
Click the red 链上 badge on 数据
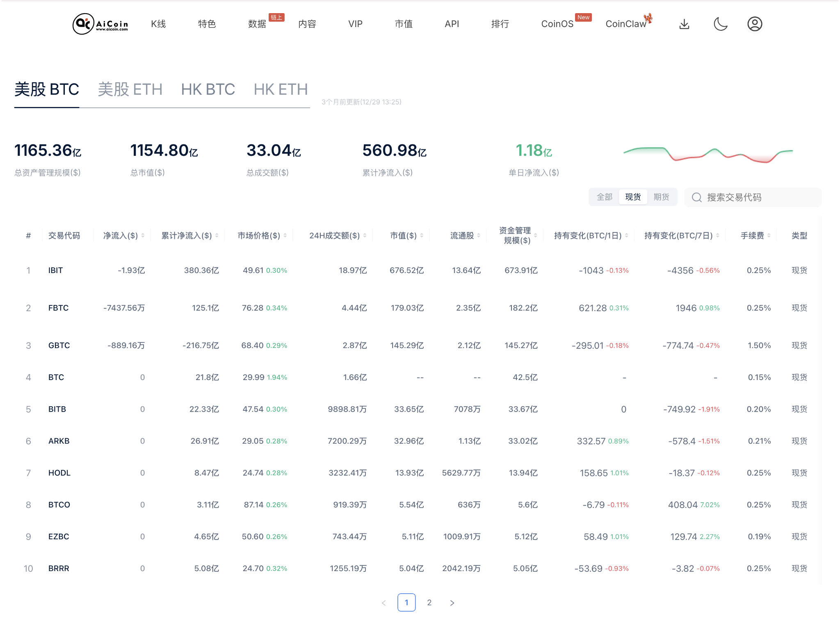(x=277, y=17)
